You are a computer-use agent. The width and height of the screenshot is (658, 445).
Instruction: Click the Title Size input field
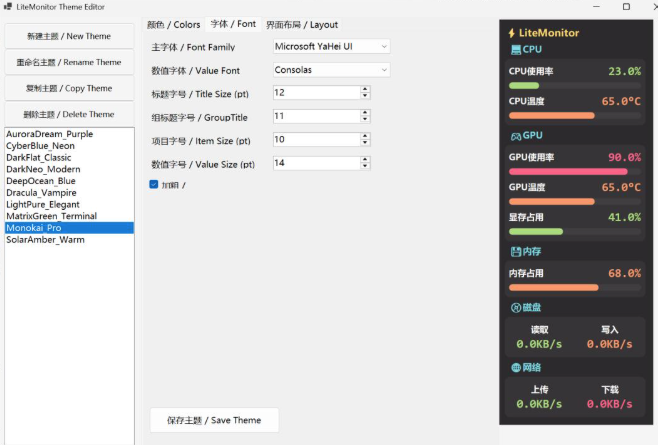[317, 92]
